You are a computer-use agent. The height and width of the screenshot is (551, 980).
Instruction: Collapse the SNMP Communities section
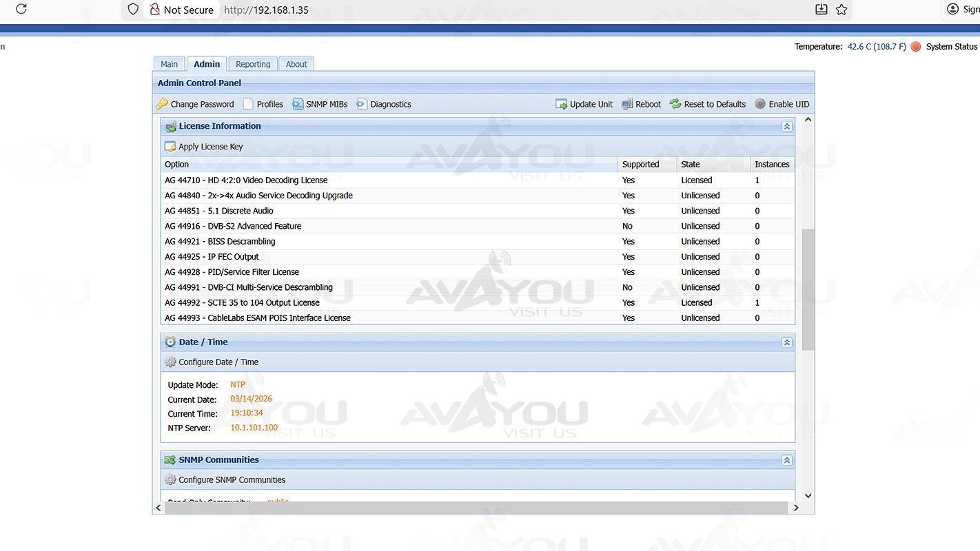coord(786,460)
